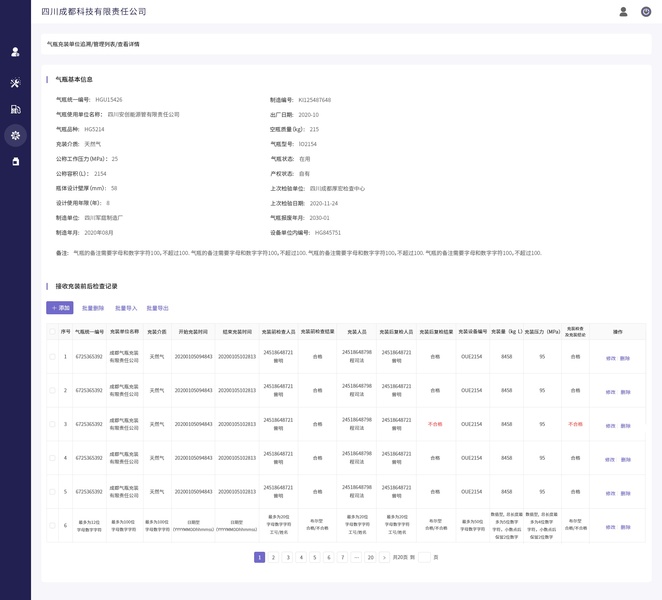
Task: Go to pagination page 6
Action: coord(329,557)
